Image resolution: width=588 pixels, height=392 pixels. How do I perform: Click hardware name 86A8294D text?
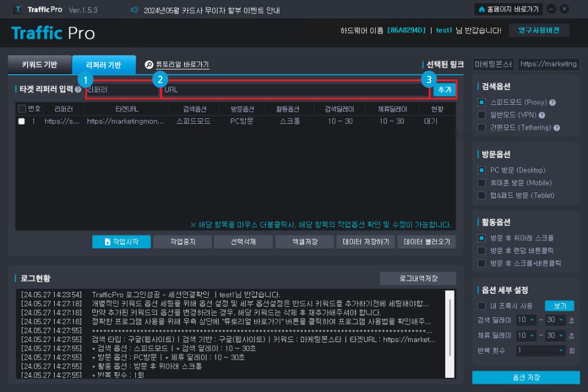point(406,31)
